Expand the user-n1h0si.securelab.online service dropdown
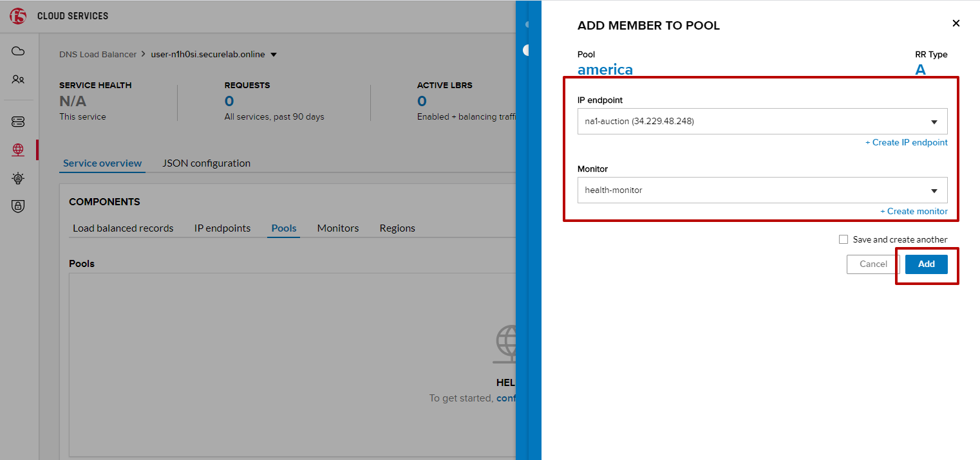This screenshot has width=980, height=460. (x=274, y=55)
